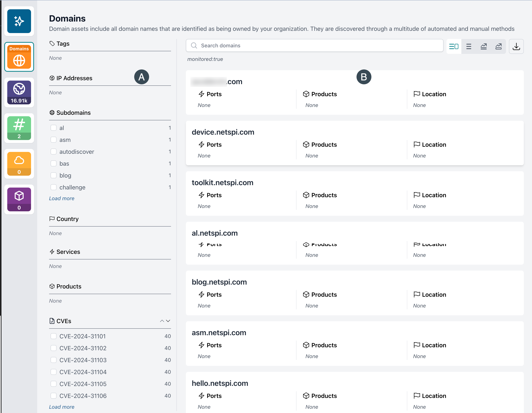Click Location flag icon on hello.netspi.com card
Viewport: 532px width, 413px height.
click(417, 396)
